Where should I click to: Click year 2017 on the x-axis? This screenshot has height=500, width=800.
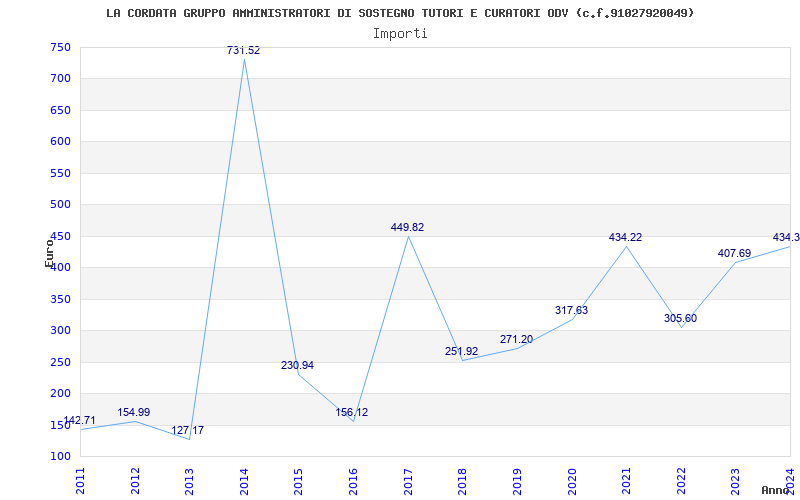click(x=408, y=481)
